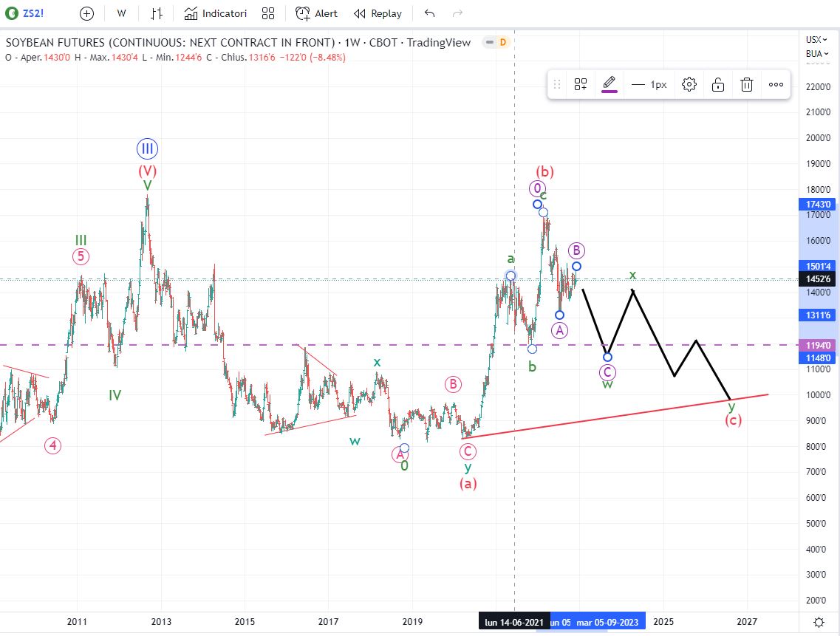Screen dimensions: 840x636
Task: Click the 2011 time axis label
Action: point(77,621)
